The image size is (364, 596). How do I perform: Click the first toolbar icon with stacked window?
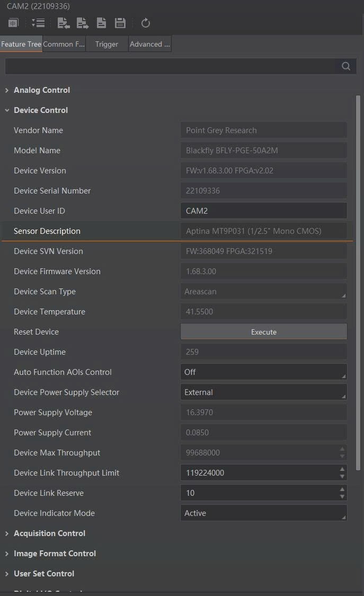click(13, 23)
